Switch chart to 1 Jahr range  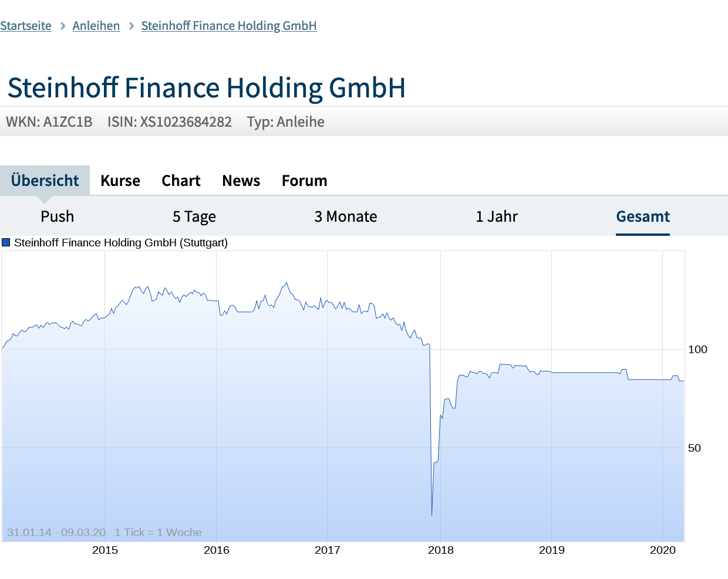(497, 216)
